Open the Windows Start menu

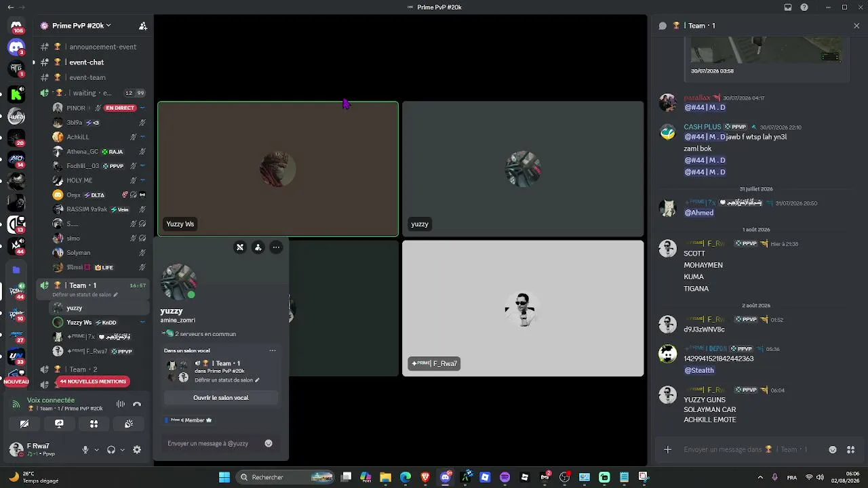pos(224,477)
